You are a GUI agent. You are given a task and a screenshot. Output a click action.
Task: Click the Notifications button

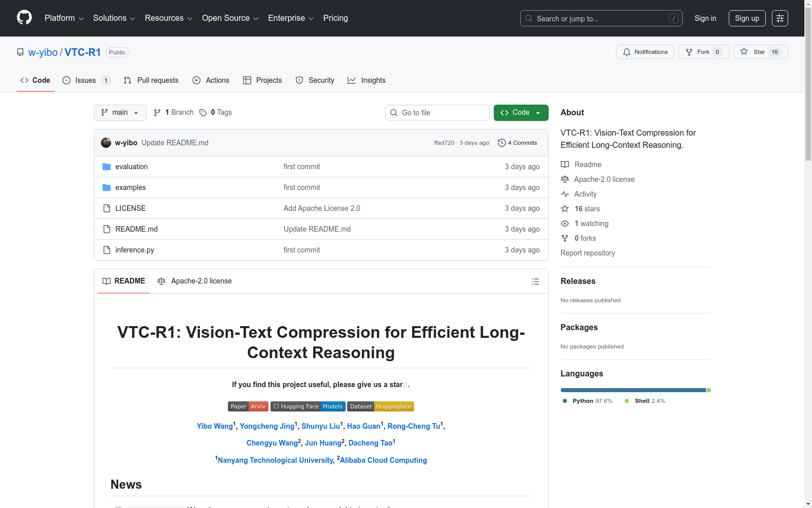pyautogui.click(x=645, y=52)
